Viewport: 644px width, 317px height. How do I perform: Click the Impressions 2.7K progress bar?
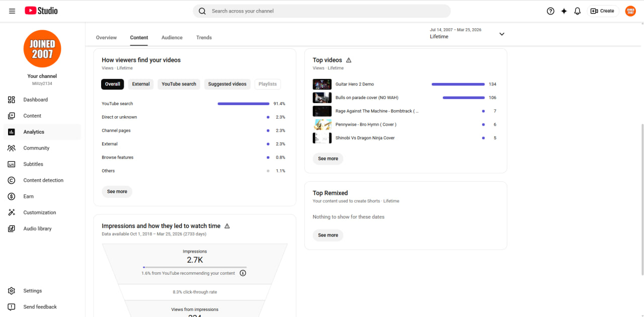tap(195, 267)
